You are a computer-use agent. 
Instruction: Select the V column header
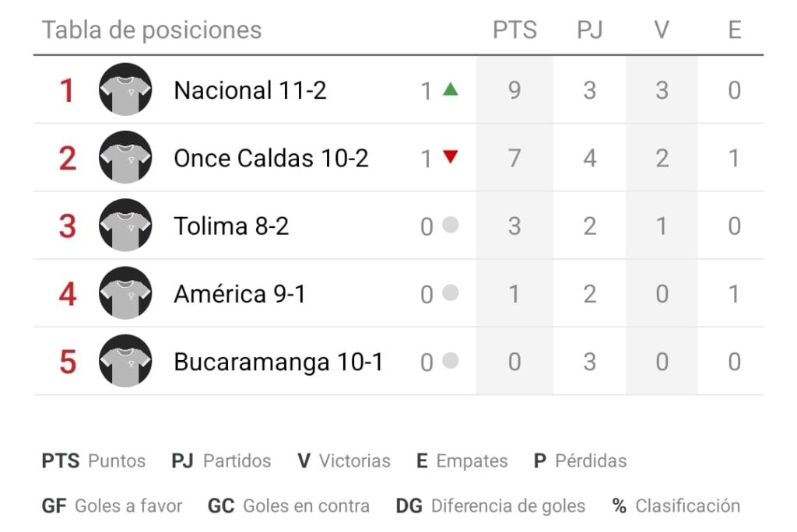tap(662, 30)
